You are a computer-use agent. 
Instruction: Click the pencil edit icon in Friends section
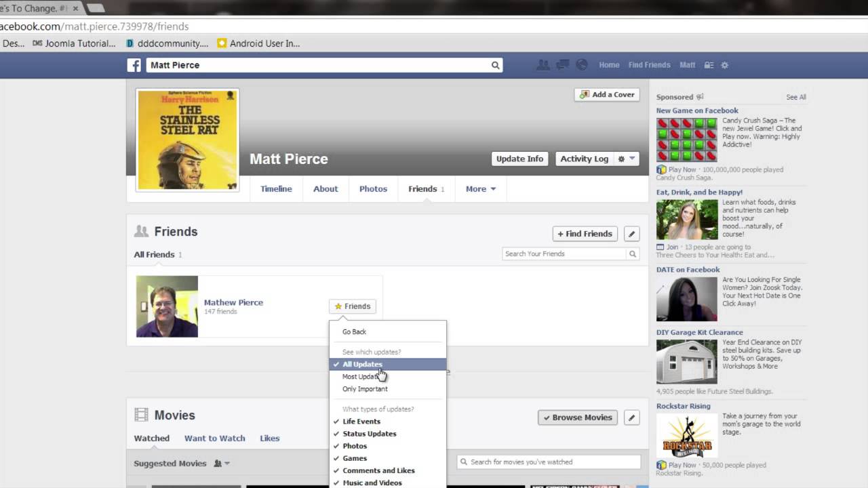pyautogui.click(x=631, y=234)
